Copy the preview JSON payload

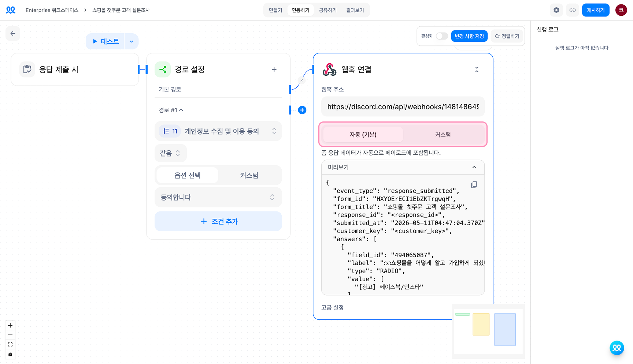click(x=474, y=185)
